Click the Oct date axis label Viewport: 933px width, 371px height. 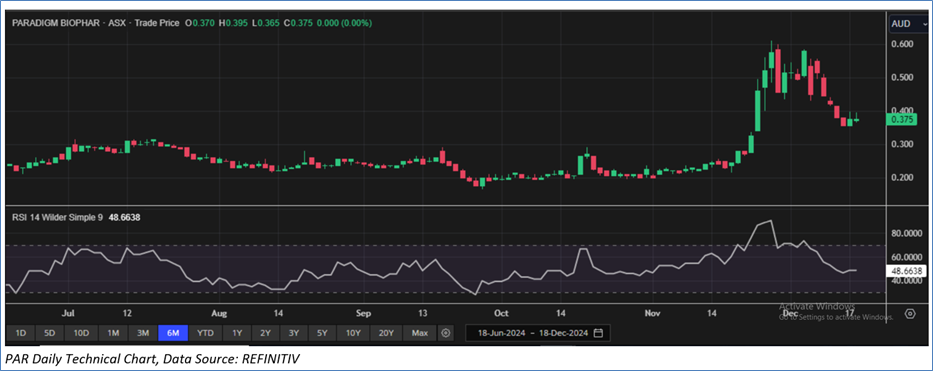point(501,313)
